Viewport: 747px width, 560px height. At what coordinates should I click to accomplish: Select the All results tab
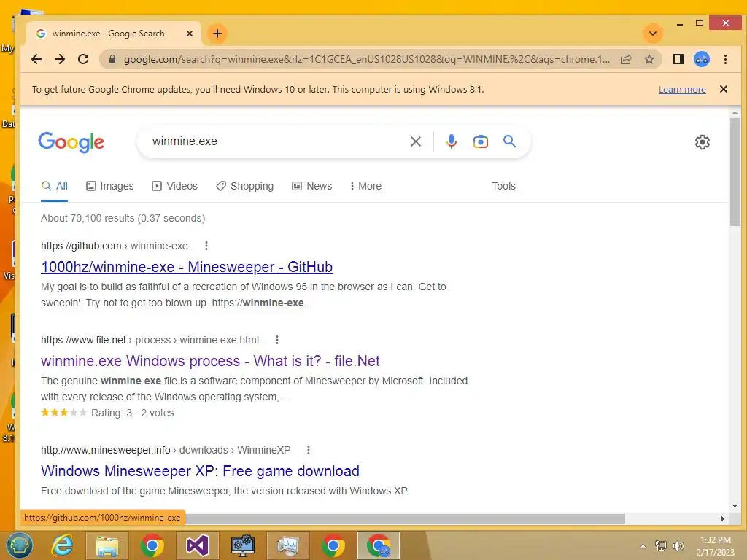point(54,186)
